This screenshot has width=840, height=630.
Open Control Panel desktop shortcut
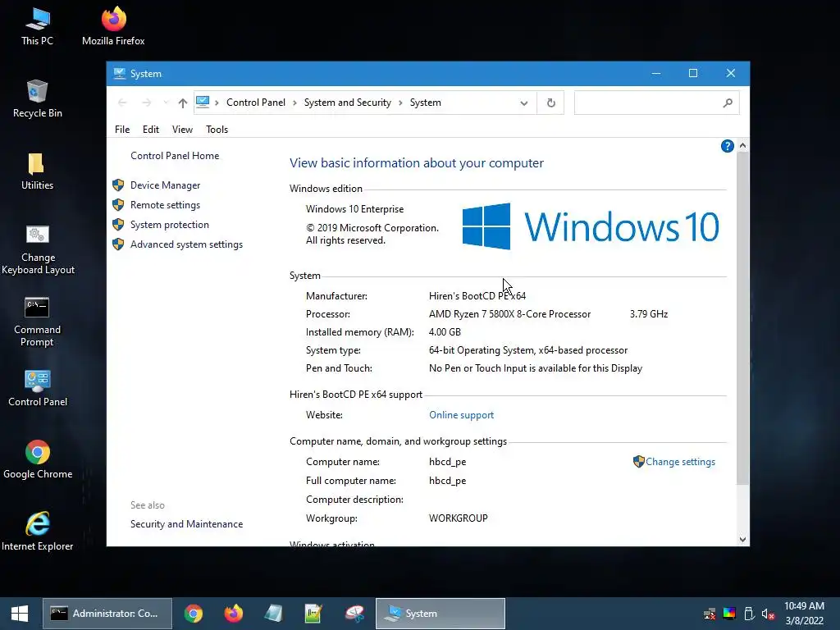pyautogui.click(x=38, y=388)
